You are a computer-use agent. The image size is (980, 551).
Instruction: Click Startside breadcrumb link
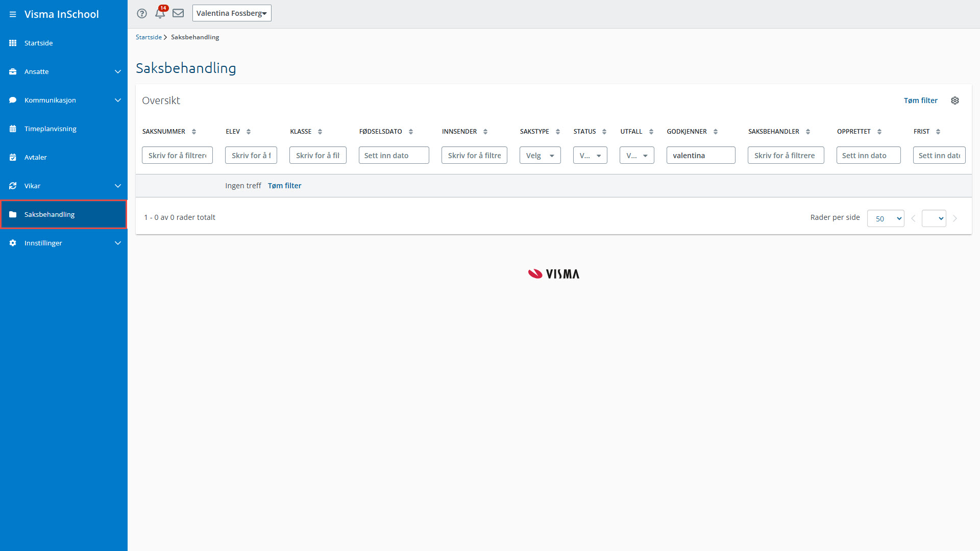(x=149, y=37)
